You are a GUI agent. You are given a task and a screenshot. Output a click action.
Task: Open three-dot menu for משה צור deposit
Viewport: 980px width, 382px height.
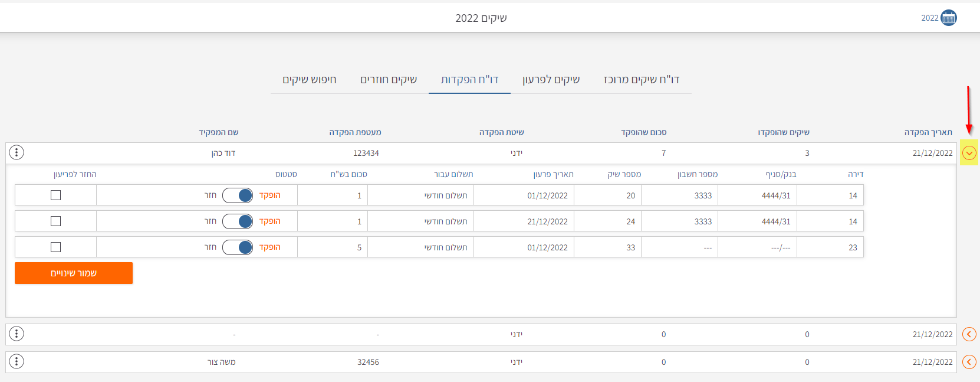click(17, 361)
